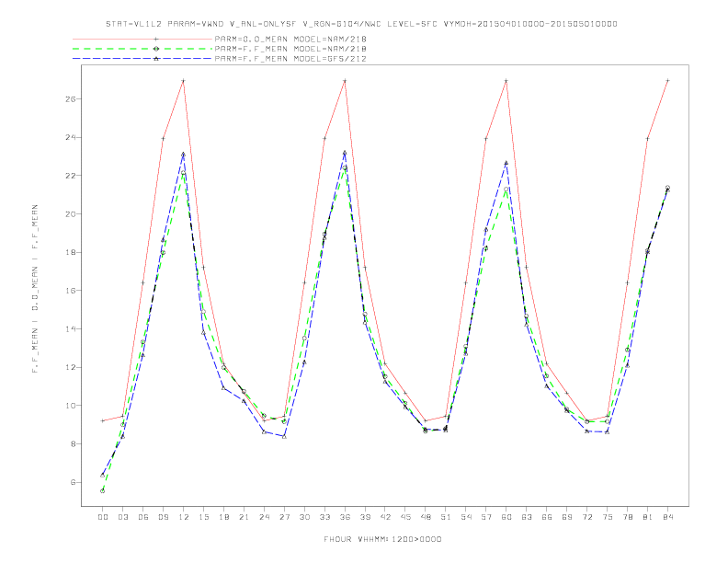Screen dimensions: 728x563
Task: Click x-axis tick label 51
Action: [x=446, y=517]
